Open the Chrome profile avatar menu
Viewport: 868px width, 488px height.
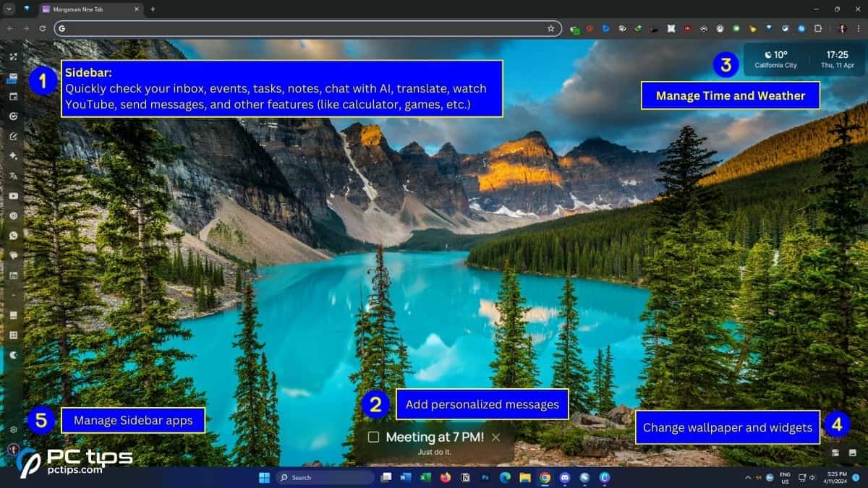pos(841,28)
